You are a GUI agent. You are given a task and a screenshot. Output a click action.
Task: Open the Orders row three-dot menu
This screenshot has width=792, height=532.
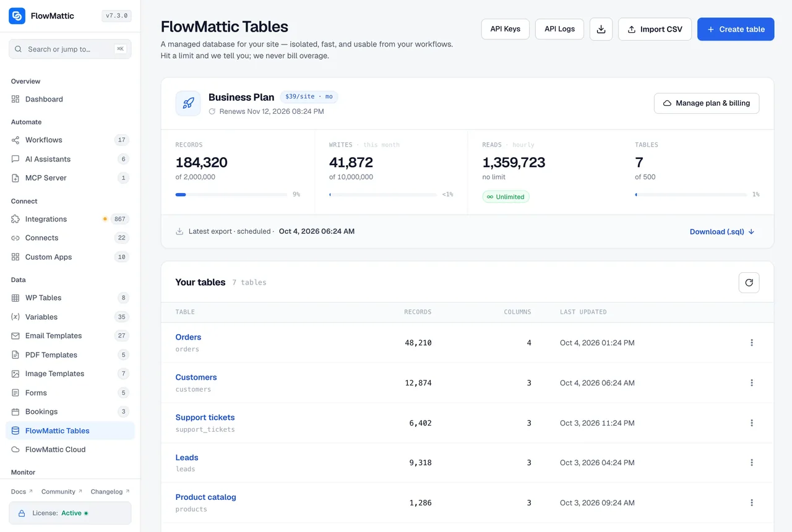tap(752, 343)
